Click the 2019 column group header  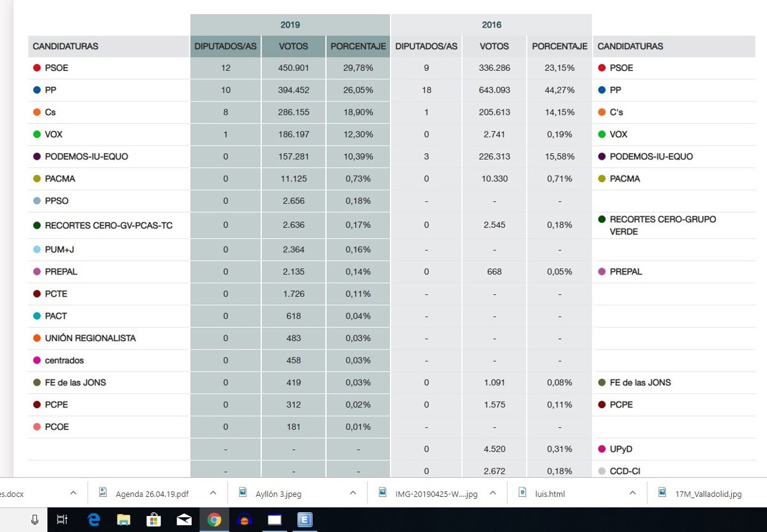tap(290, 25)
